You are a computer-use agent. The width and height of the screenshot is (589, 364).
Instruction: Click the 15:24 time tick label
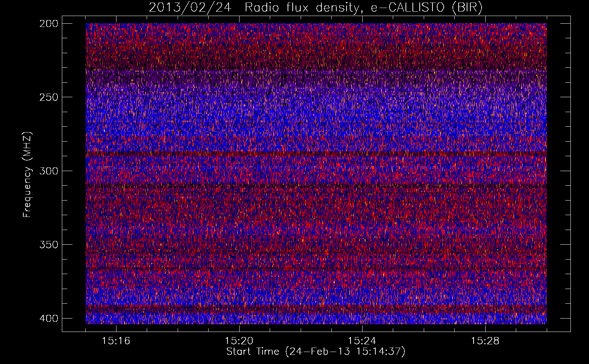(x=362, y=341)
